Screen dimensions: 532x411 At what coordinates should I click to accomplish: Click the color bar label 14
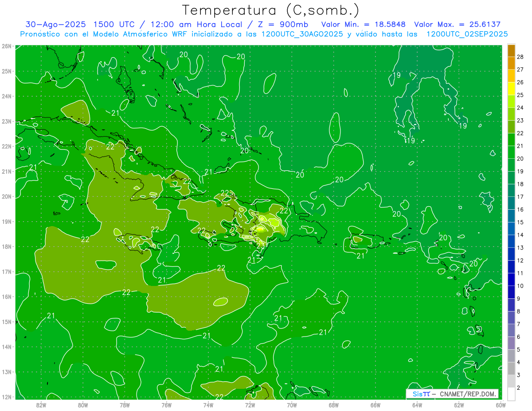coord(520,235)
